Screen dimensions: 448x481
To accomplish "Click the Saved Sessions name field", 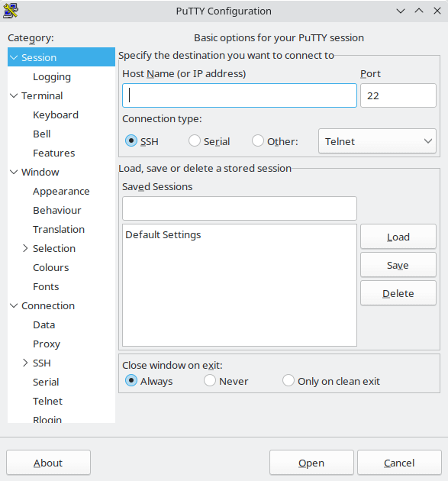I will [240, 208].
